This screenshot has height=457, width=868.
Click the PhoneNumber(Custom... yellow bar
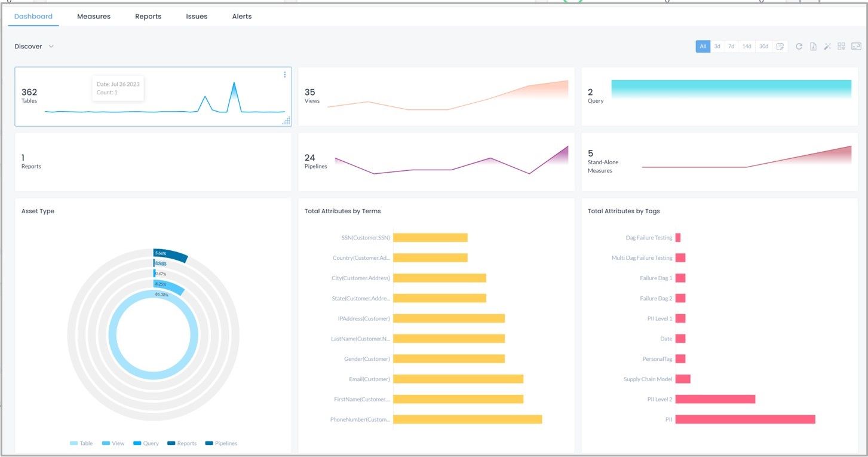pos(467,419)
